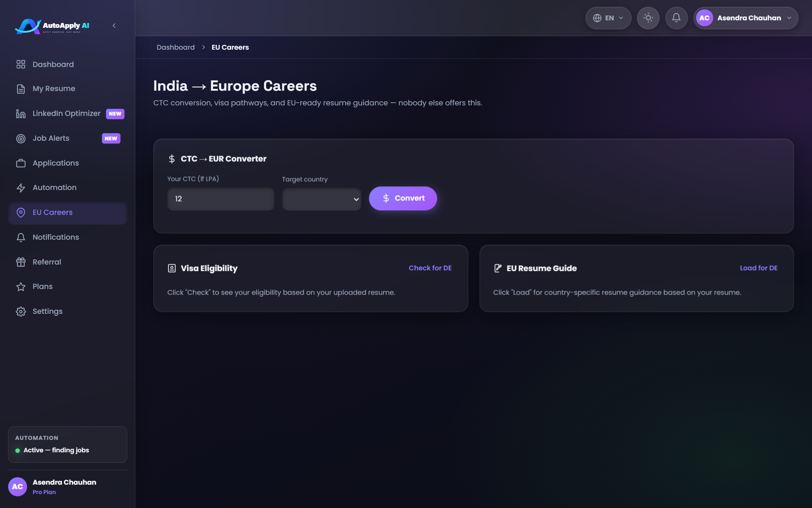Select the Applications briefcase icon
The width and height of the screenshot is (812, 508).
click(21, 163)
